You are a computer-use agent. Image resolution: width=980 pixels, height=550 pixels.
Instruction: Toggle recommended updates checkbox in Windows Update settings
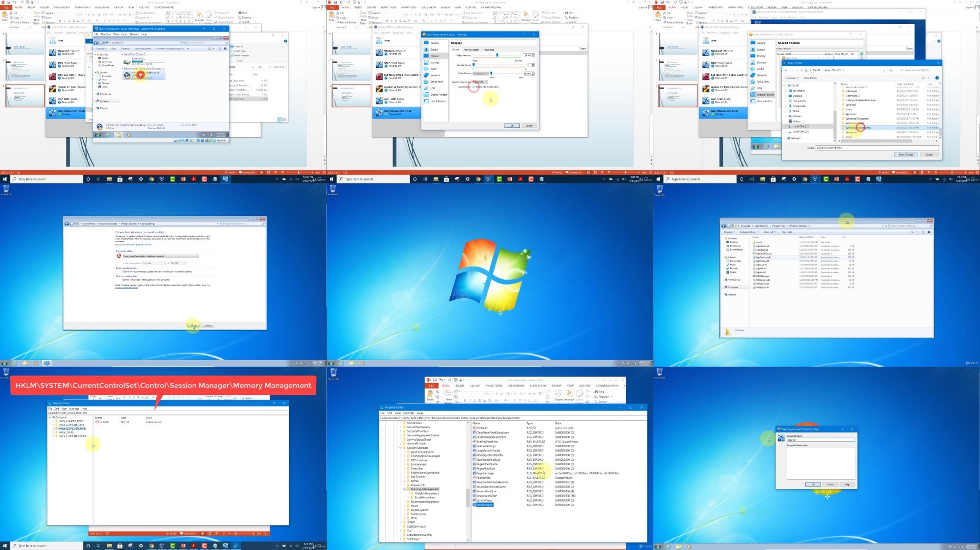pos(123,271)
